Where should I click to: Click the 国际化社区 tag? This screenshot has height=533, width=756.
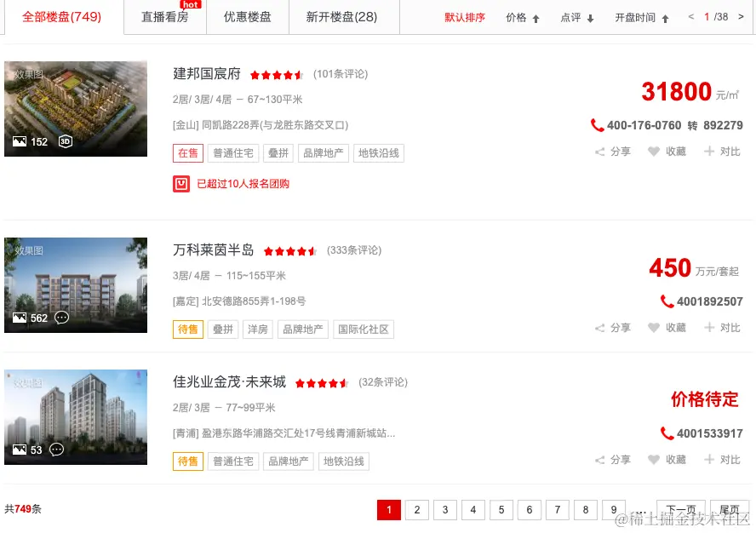[x=363, y=330]
